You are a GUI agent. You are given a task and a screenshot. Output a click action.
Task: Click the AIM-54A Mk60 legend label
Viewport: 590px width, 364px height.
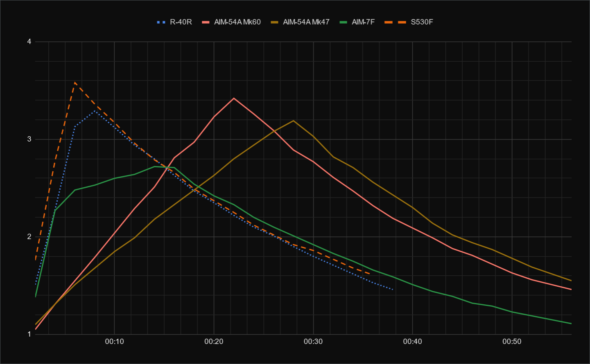pos(237,22)
